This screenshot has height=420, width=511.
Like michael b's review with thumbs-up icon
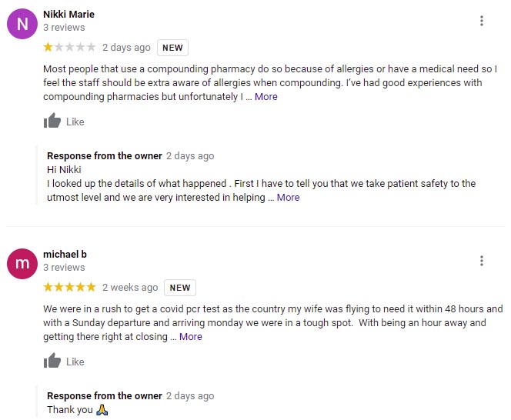(x=52, y=361)
